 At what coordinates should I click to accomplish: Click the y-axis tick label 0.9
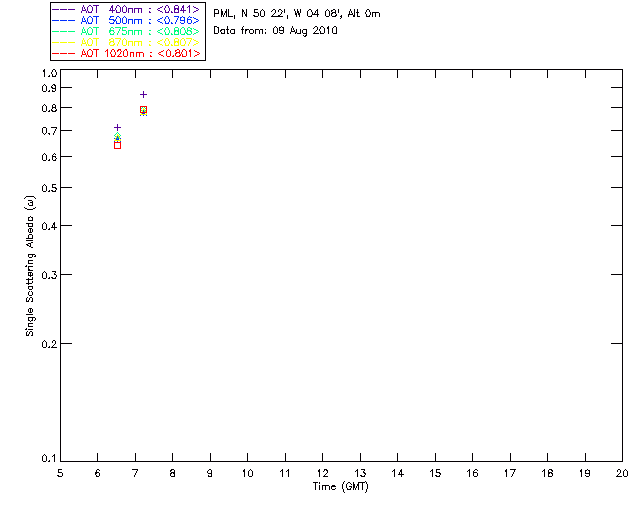tap(49, 88)
